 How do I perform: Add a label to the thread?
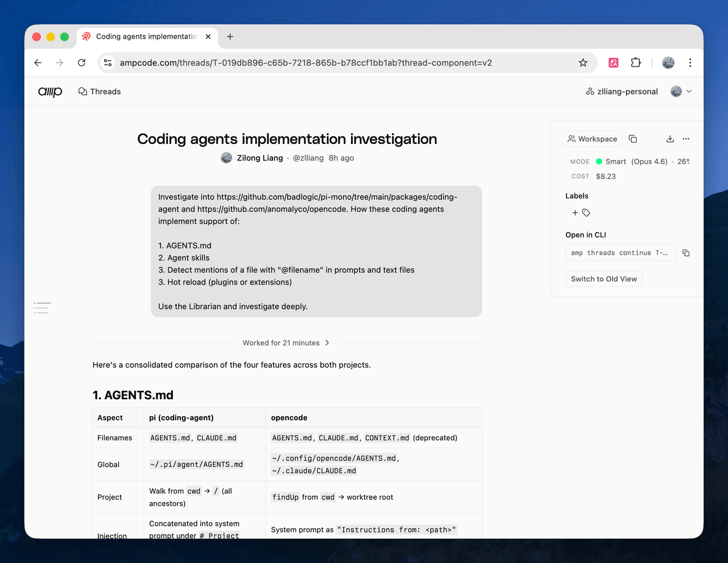[x=581, y=213]
